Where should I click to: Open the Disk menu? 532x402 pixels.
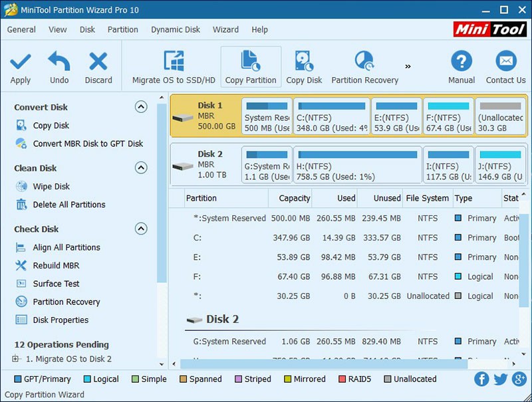tap(87, 30)
